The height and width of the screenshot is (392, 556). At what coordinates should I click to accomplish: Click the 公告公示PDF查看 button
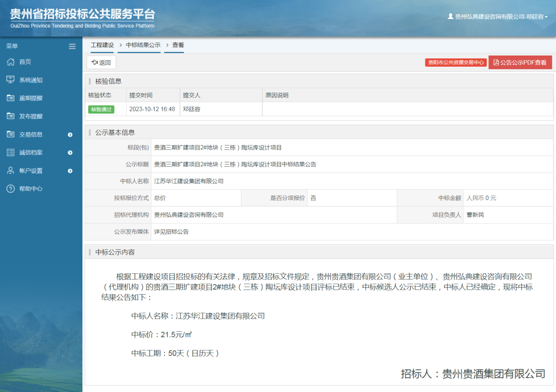click(520, 63)
